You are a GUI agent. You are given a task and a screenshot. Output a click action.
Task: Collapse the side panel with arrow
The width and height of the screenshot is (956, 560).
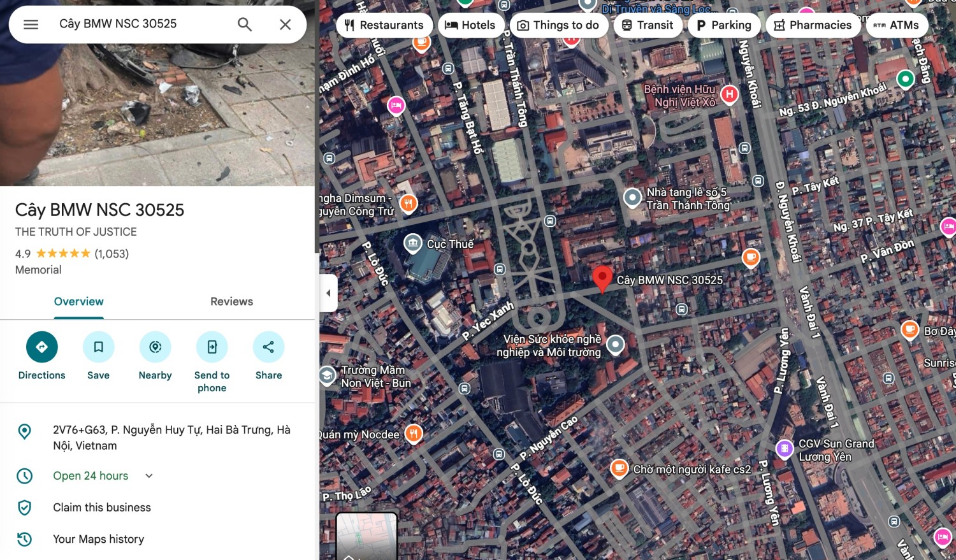click(328, 293)
